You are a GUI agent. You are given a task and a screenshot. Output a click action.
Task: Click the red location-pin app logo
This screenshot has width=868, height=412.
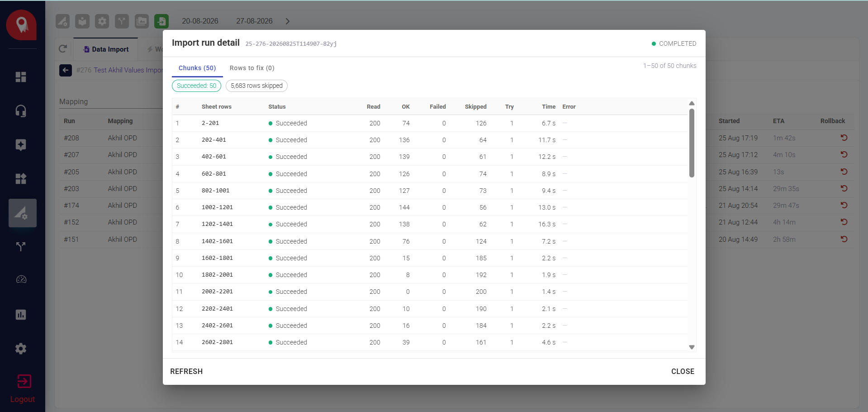click(21, 25)
